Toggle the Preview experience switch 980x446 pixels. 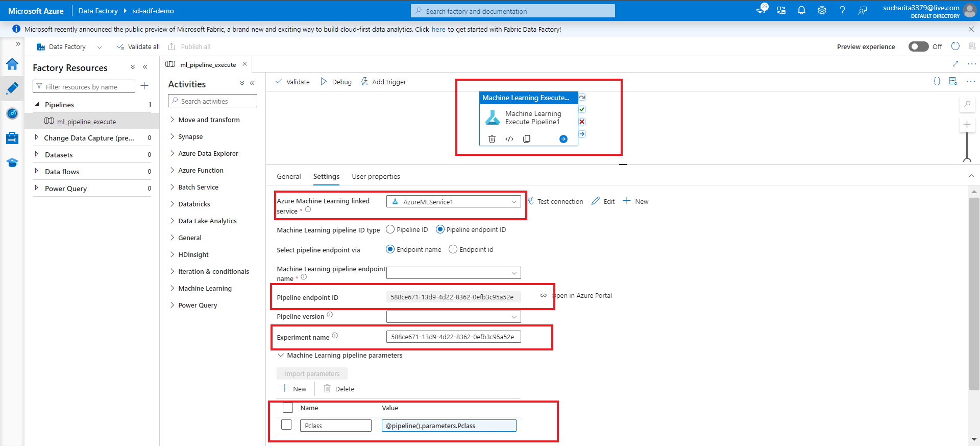[918, 46]
